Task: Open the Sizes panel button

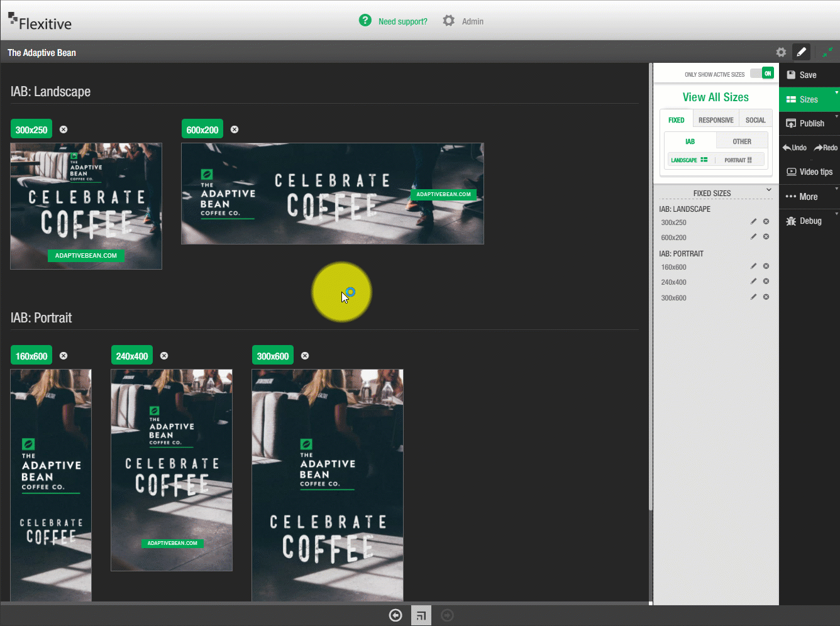Action: pyautogui.click(x=809, y=99)
